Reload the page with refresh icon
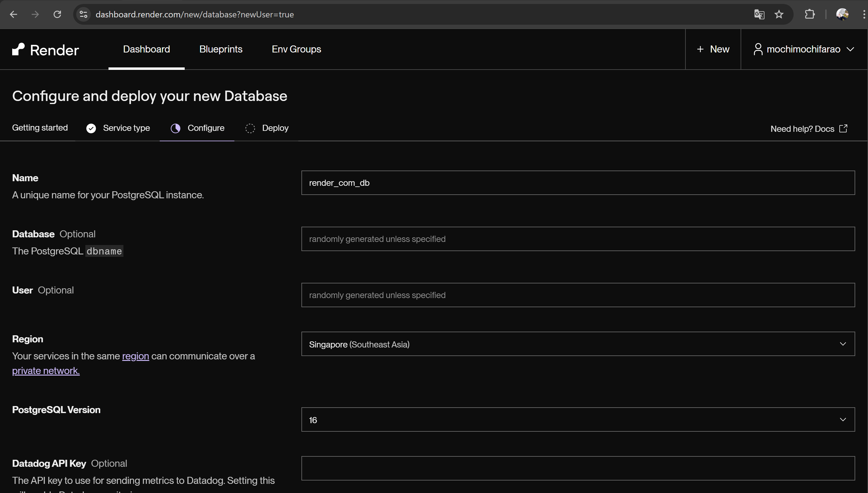The image size is (868, 493). coord(57,14)
